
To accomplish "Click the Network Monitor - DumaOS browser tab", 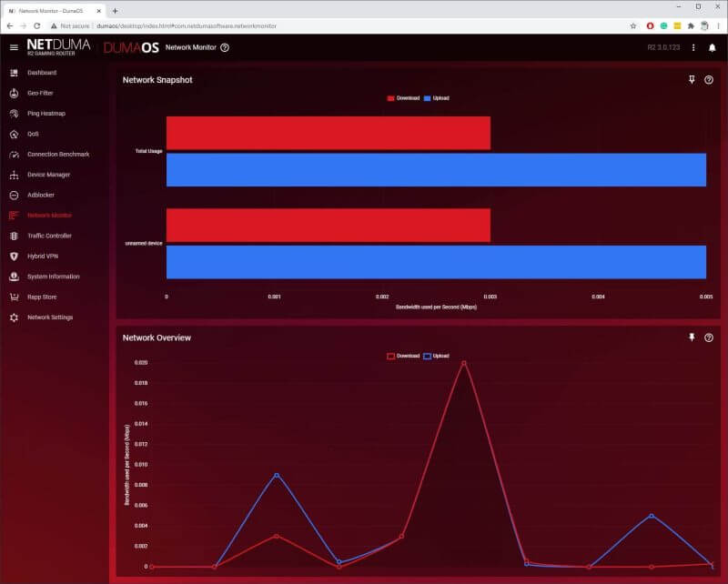I will click(x=55, y=10).
